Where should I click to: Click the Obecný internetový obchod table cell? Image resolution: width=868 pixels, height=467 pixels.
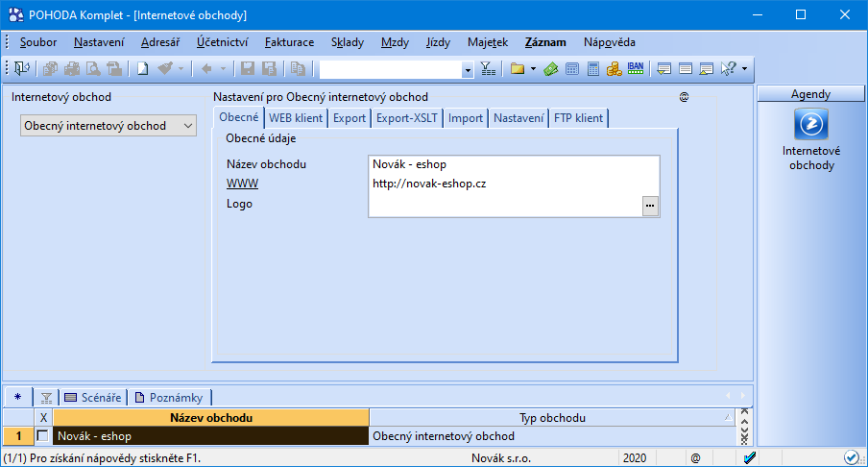(552, 436)
